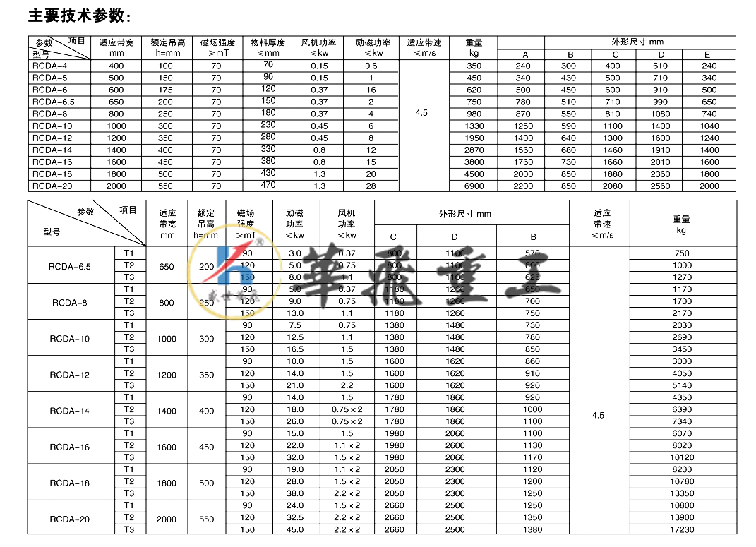Click column header E in top table
This screenshot has height=547, width=756.
point(709,54)
